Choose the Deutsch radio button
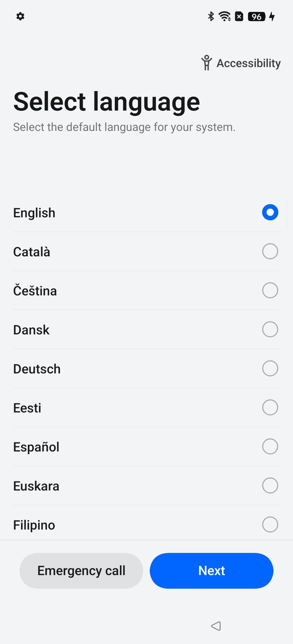 (270, 368)
